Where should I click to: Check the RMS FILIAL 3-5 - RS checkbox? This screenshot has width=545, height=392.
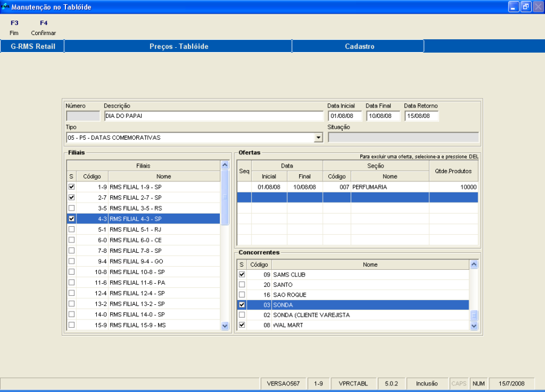tap(71, 208)
